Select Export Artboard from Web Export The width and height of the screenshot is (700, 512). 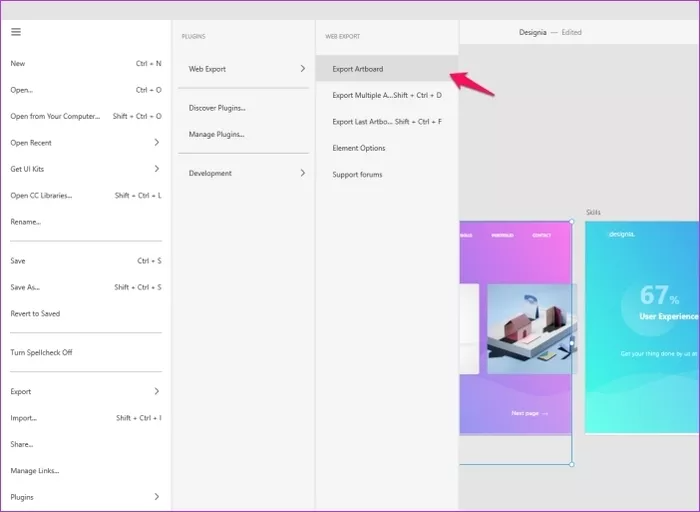click(358, 69)
